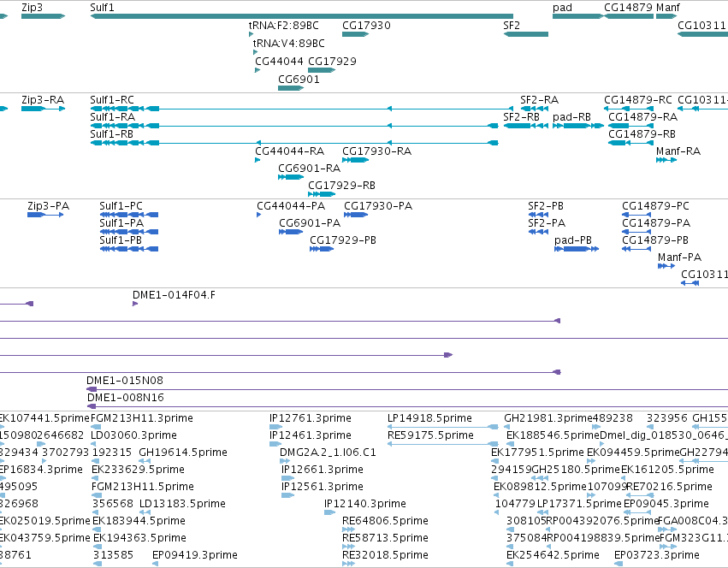
Task: Select CG14879-PC protein label
Action: pos(655,206)
